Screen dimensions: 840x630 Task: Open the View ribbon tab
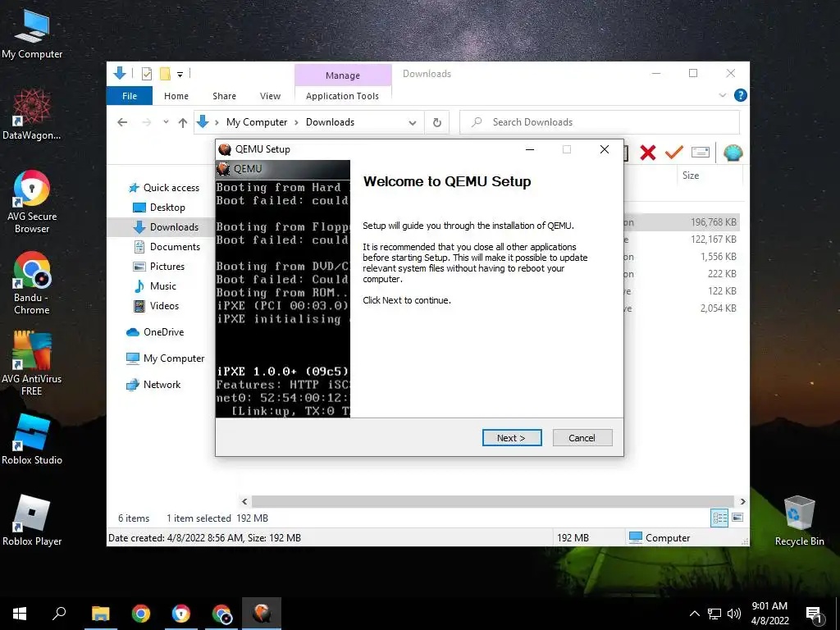[x=270, y=96]
